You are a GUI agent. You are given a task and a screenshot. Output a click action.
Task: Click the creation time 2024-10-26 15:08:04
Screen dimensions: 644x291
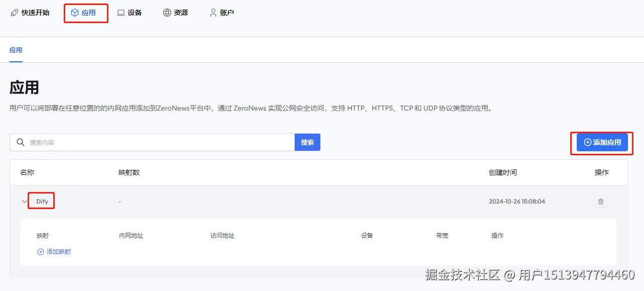[517, 202]
